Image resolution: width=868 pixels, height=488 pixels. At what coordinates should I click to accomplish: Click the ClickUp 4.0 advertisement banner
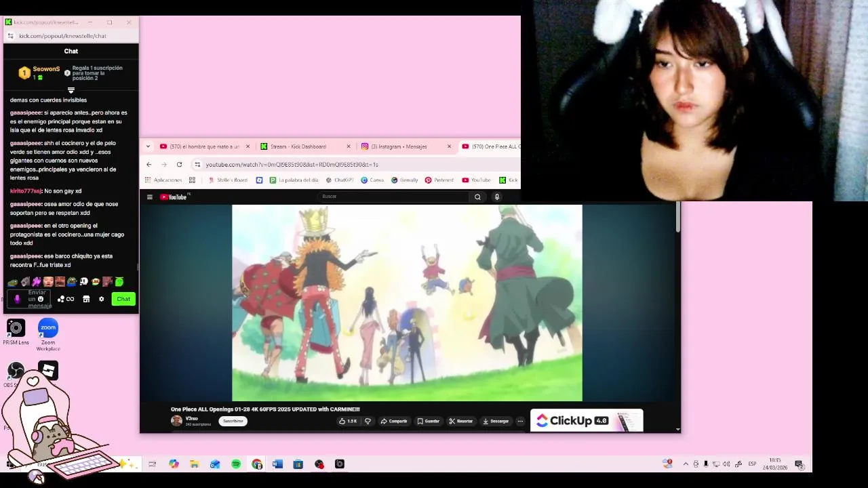pos(587,421)
